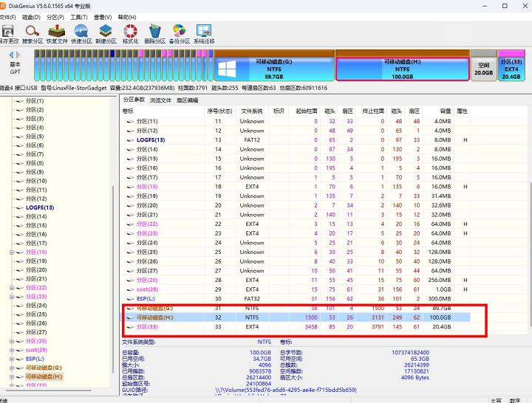Viewport: 532px width, 403px height.
Task: Open the 帮助(H) menu
Action: pyautogui.click(x=127, y=17)
